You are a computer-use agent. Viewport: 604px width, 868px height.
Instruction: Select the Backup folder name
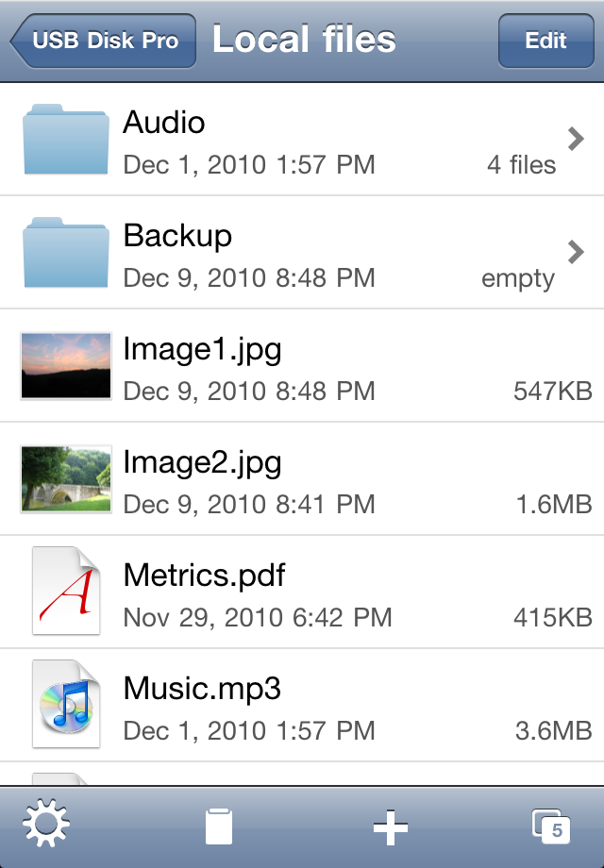click(177, 236)
